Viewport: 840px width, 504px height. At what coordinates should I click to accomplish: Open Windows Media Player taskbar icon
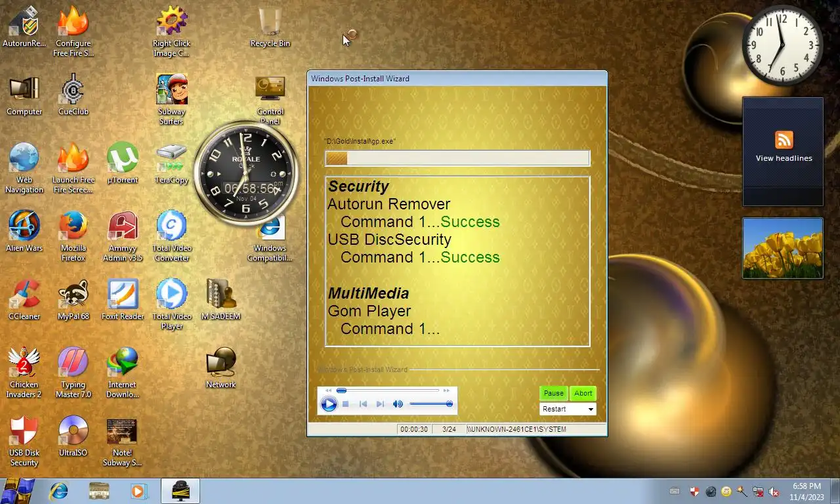tap(138, 491)
